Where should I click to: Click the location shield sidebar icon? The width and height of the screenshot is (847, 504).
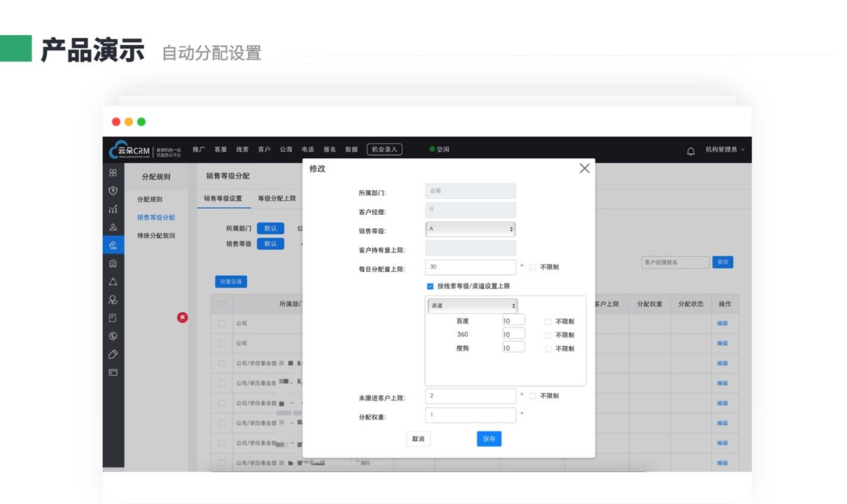tap(113, 190)
